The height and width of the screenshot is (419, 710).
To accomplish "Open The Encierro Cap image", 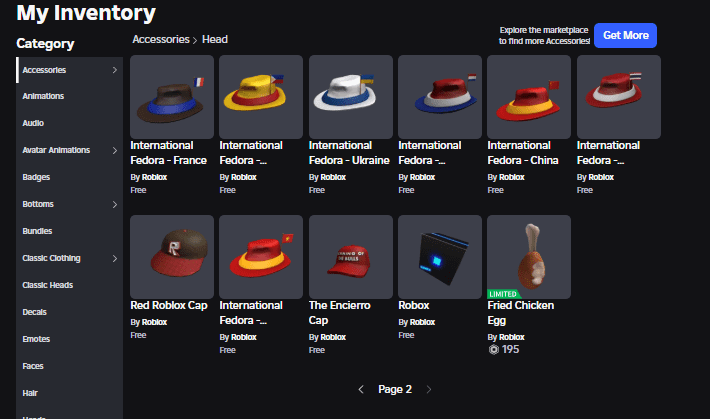I will point(351,257).
